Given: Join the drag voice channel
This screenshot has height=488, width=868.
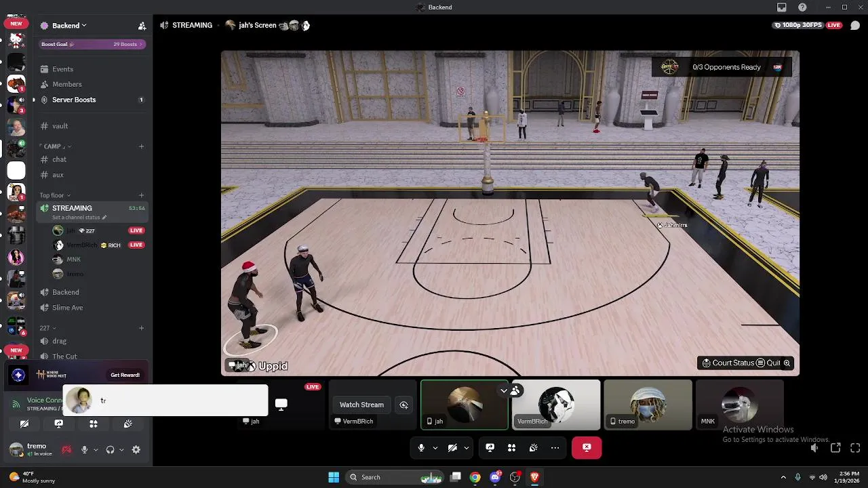Looking at the screenshot, I should tap(92, 341).
